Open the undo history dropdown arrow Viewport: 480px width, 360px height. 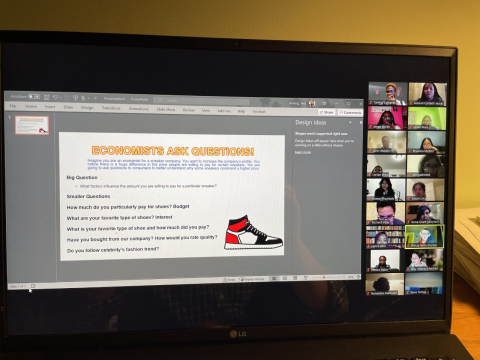pyautogui.click(x=60, y=98)
